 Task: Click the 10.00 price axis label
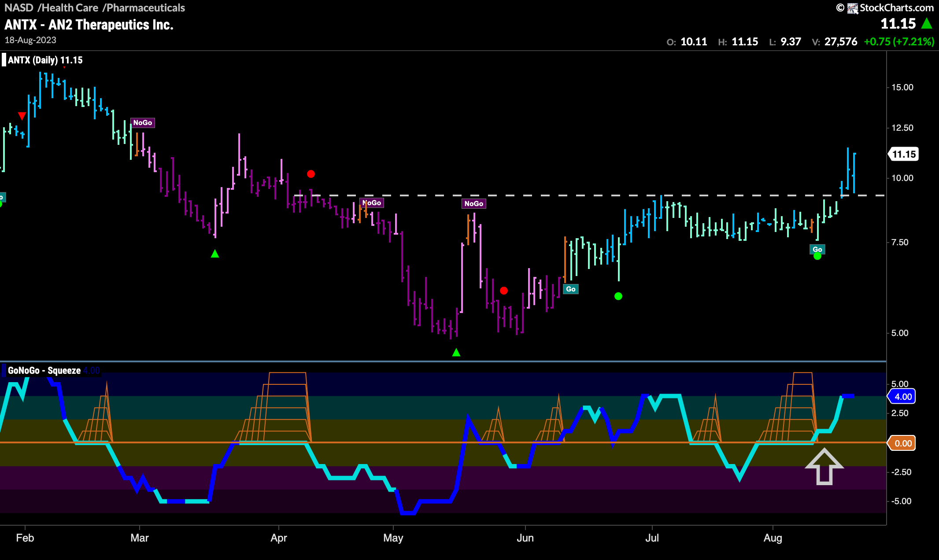[x=902, y=178]
